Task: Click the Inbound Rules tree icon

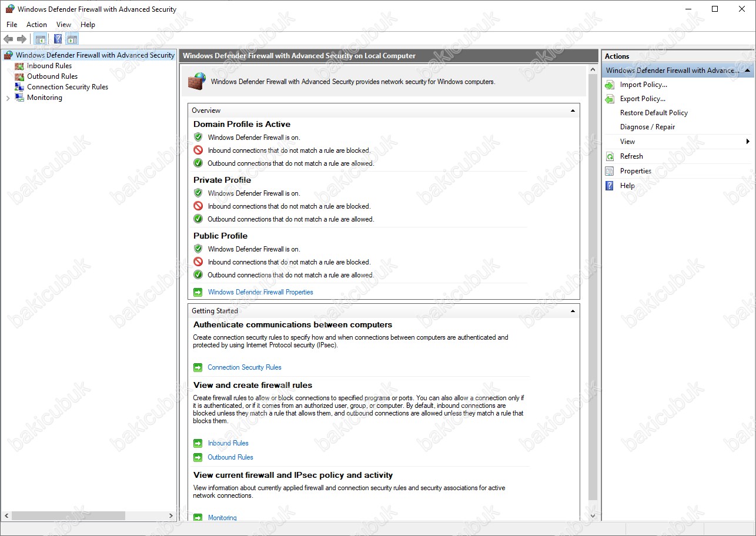Action: tap(19, 66)
